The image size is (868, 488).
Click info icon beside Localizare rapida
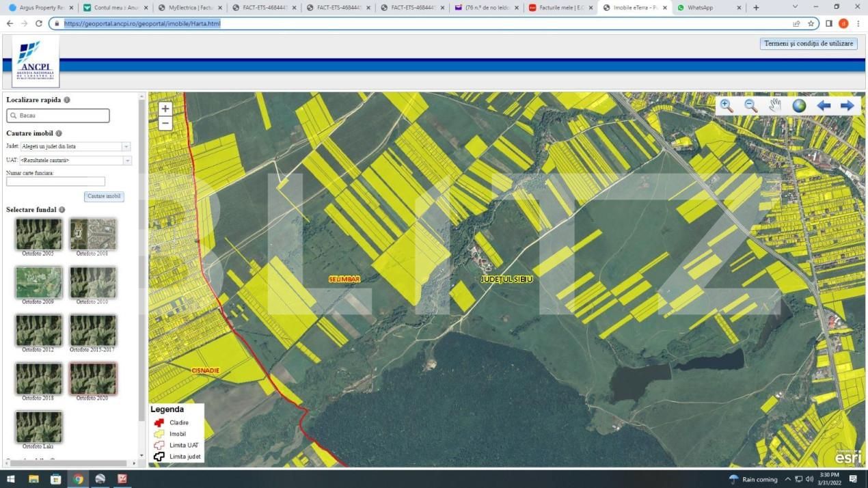[67, 100]
